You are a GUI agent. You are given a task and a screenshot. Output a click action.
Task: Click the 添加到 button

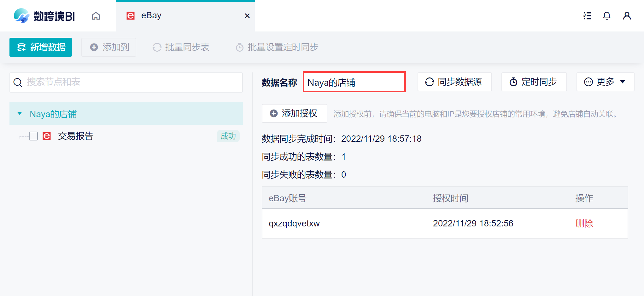point(109,47)
